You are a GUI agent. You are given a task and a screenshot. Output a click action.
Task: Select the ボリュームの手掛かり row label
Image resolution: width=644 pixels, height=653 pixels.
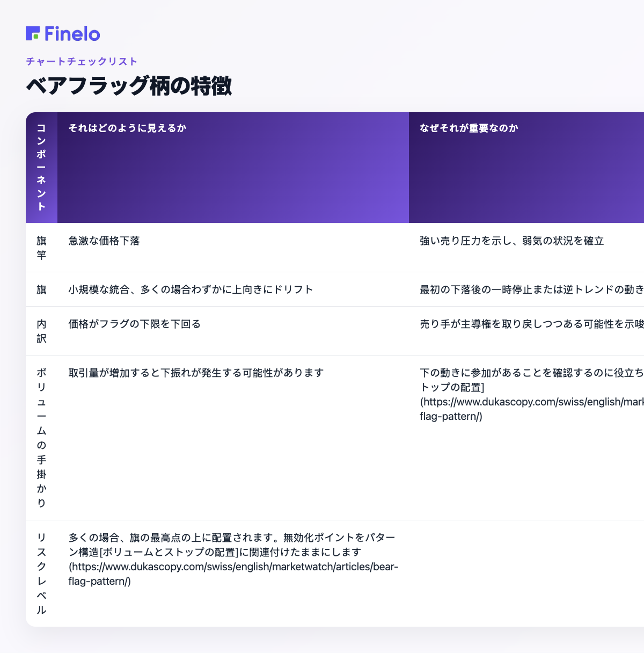coord(41,438)
